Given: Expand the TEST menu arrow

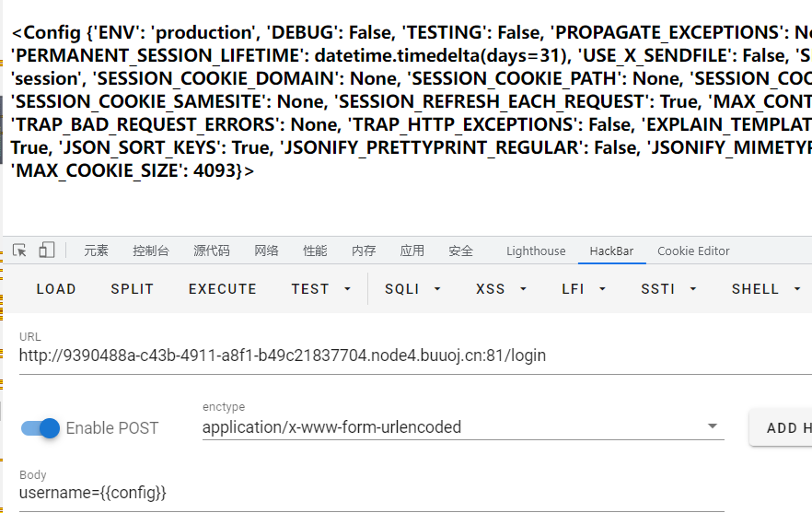Looking at the screenshot, I should tap(347, 289).
